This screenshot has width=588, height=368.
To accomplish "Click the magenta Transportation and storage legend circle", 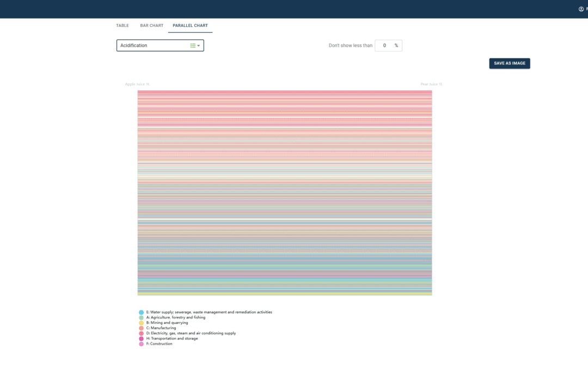I will click(142, 339).
